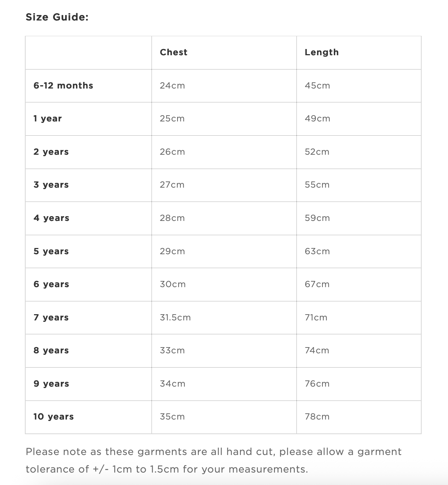This screenshot has height=485, width=448.
Task: Click the 49cm length cell
Action: point(317,119)
